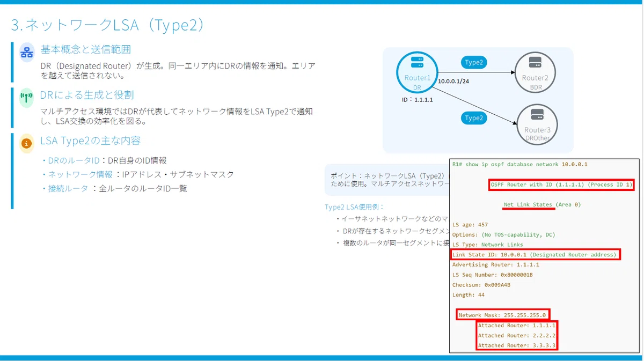Click the slide title 3.ネットワークLSA（Type2）

[x=108, y=25]
